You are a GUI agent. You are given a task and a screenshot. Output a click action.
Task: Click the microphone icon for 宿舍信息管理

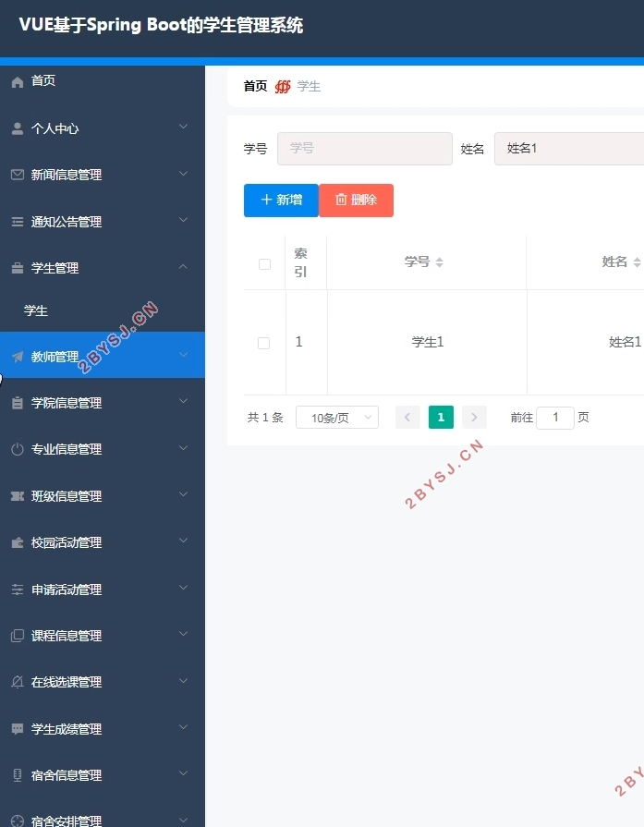[x=18, y=775]
